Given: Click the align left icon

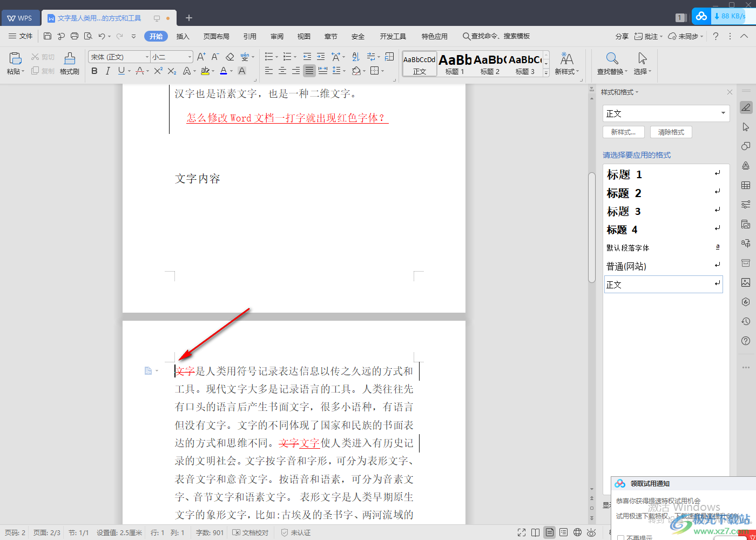Looking at the screenshot, I should 269,71.
